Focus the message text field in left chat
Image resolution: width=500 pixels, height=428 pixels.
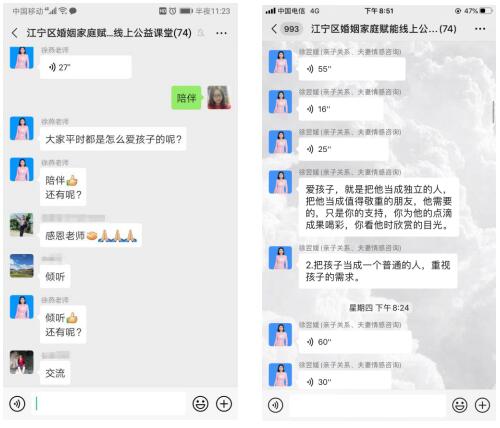(x=108, y=404)
